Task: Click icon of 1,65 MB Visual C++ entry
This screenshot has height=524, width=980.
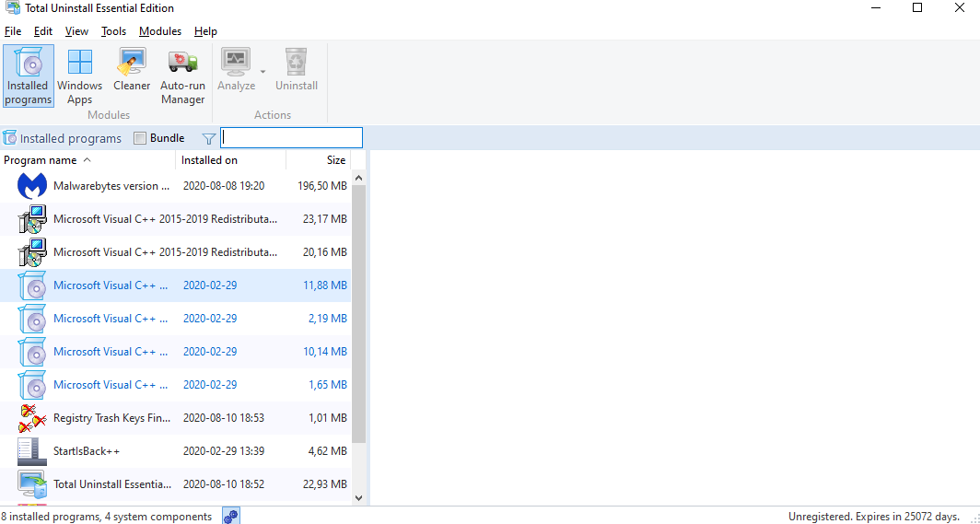Action: click(x=32, y=385)
